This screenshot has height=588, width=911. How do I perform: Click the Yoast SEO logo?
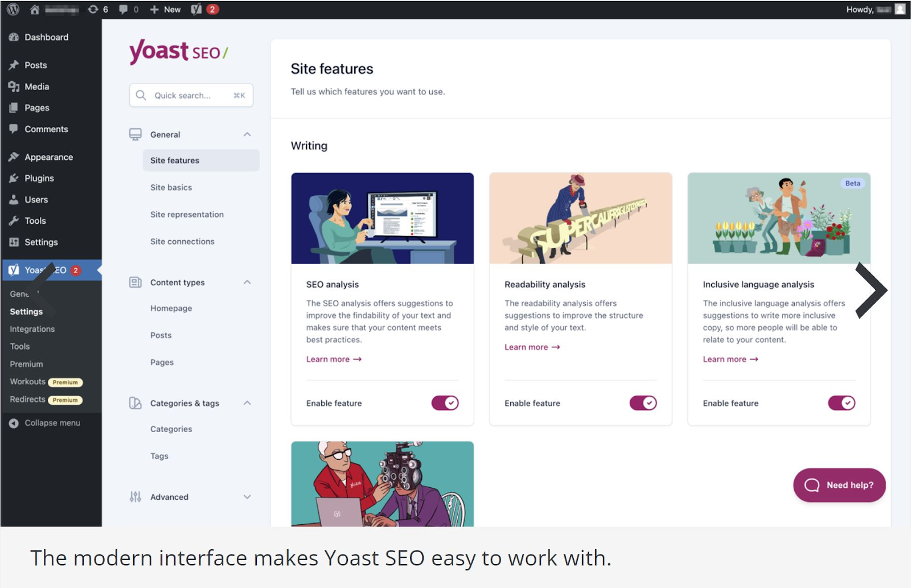(x=178, y=52)
